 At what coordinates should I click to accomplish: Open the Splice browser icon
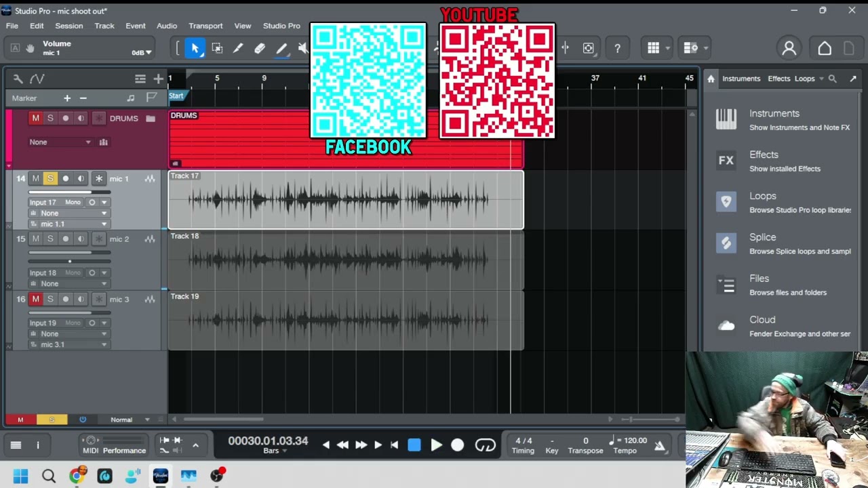point(726,243)
